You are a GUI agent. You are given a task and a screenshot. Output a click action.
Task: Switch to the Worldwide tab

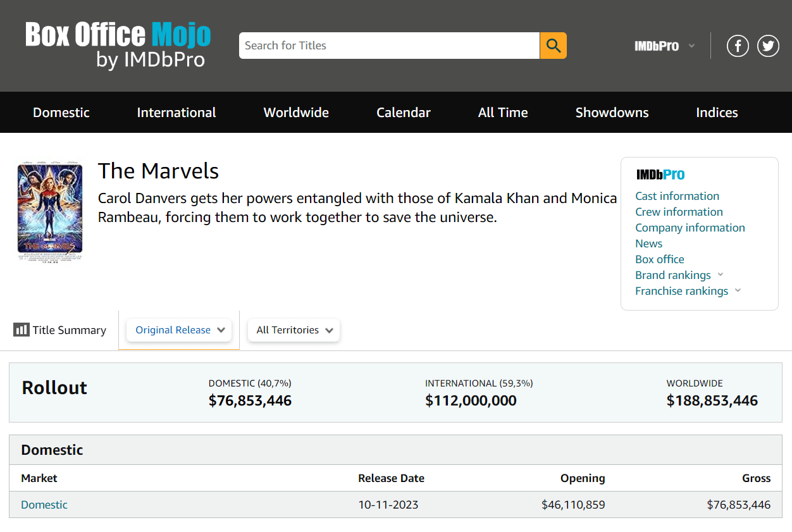pos(295,112)
